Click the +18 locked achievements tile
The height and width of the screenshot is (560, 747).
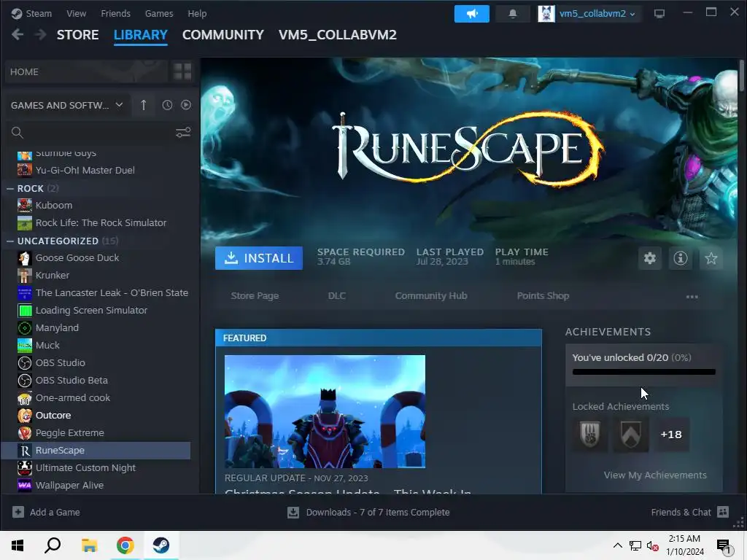pyautogui.click(x=671, y=435)
